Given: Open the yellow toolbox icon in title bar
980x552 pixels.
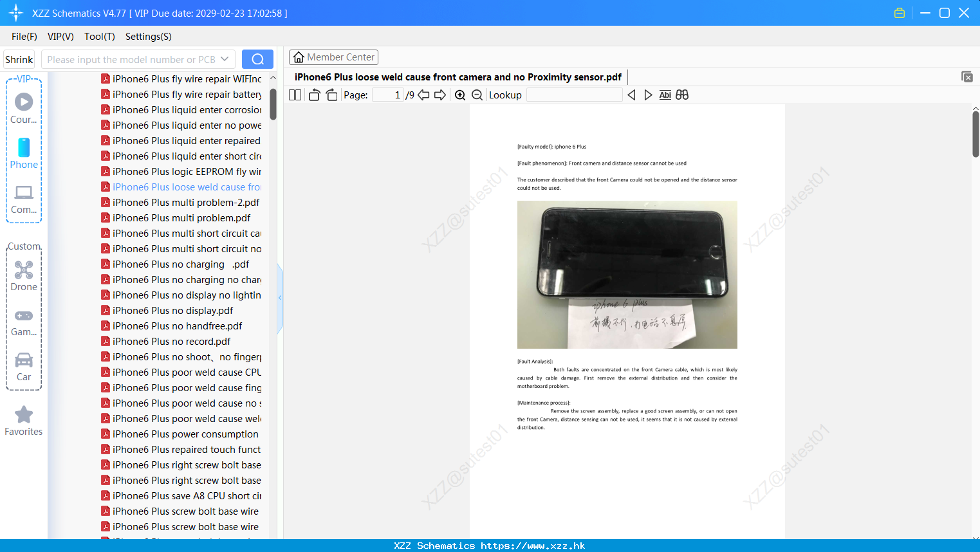Looking at the screenshot, I should pos(900,13).
